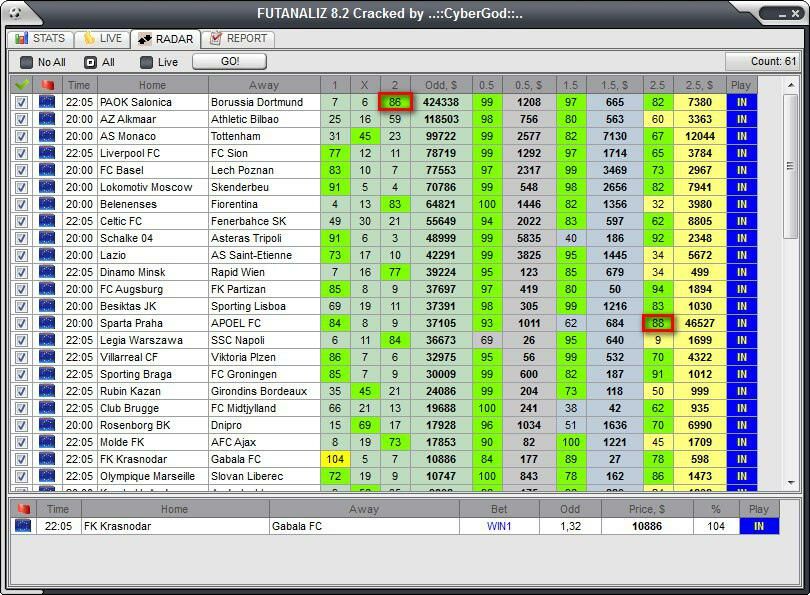This screenshot has width=810, height=595.
Task: Click the 2.5, $ column header
Action: click(x=699, y=85)
